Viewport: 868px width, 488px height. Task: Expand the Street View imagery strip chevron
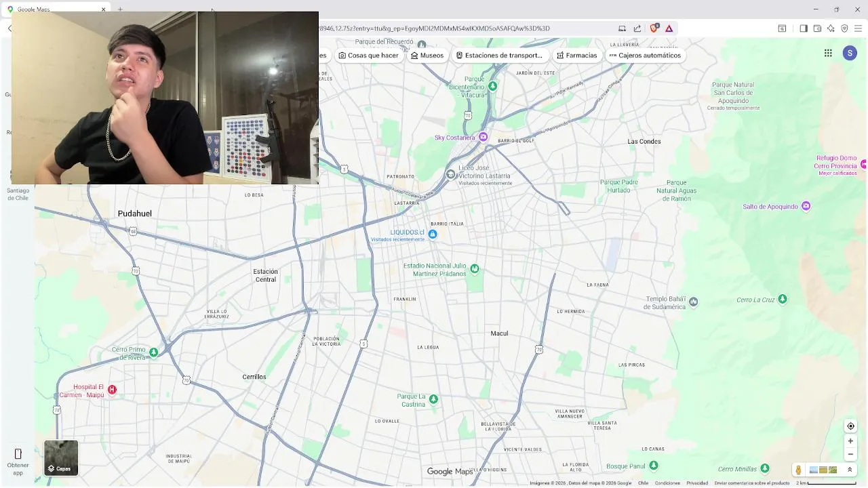[x=850, y=470]
